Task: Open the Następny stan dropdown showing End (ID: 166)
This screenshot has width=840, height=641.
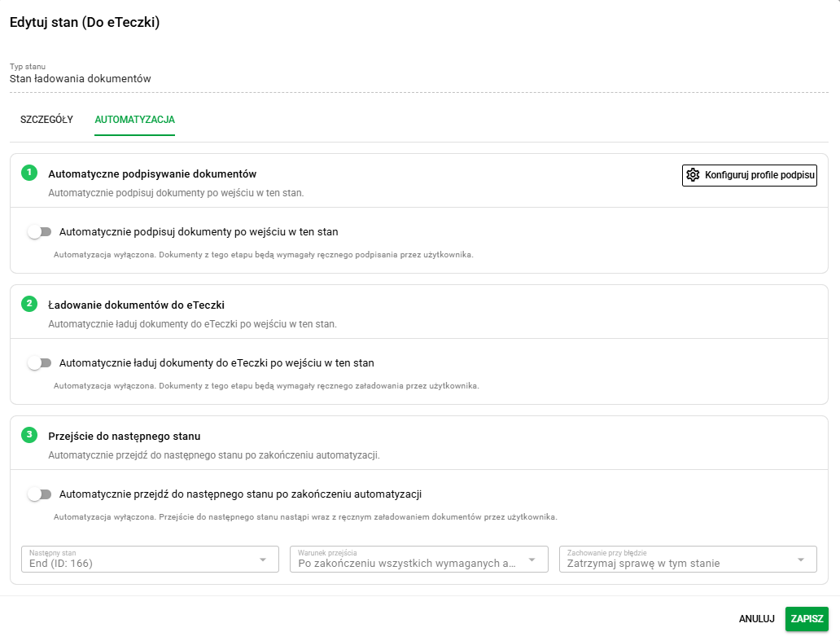Action: (x=150, y=559)
